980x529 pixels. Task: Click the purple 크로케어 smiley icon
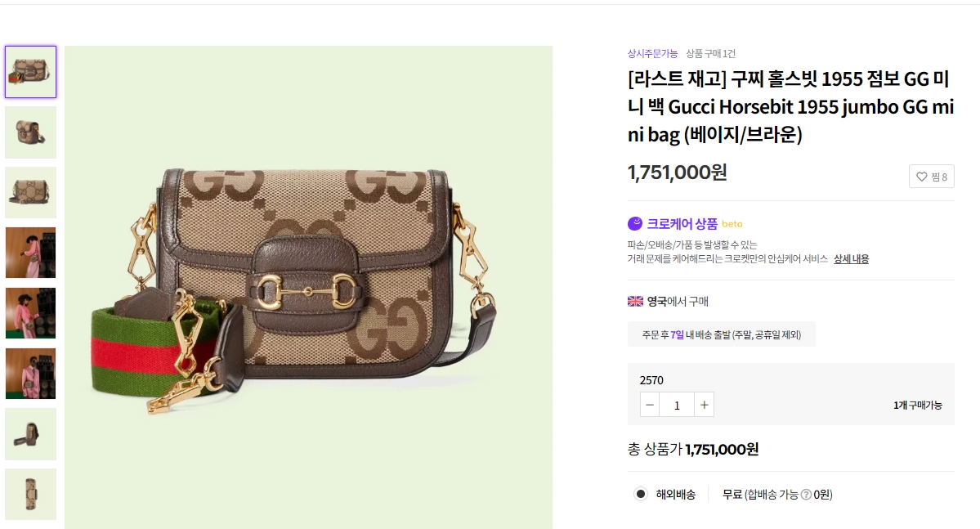[635, 223]
